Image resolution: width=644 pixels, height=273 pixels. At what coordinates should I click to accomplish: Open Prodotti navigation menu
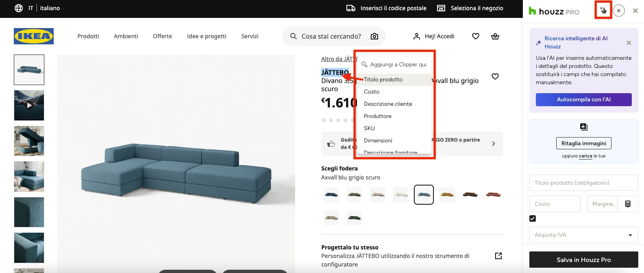[88, 36]
